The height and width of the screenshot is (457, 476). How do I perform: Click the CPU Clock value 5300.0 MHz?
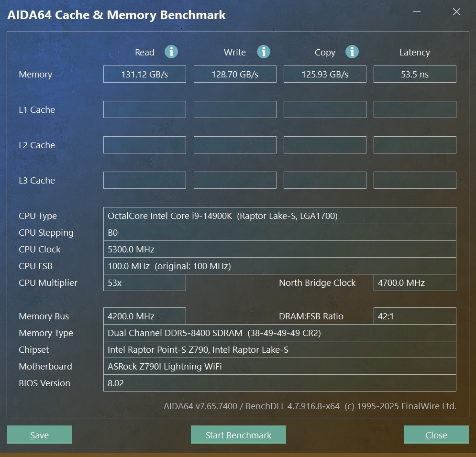coord(279,249)
